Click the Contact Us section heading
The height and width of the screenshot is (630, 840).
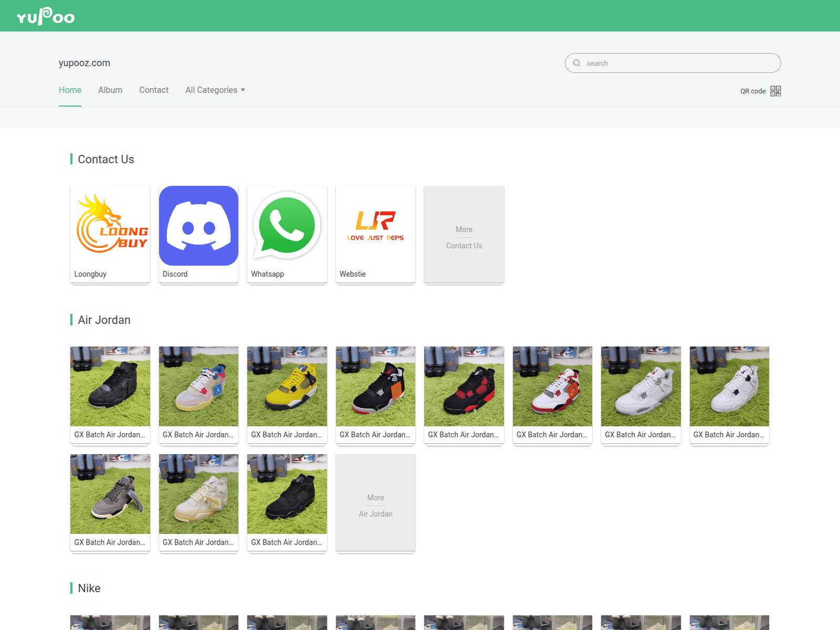(106, 159)
